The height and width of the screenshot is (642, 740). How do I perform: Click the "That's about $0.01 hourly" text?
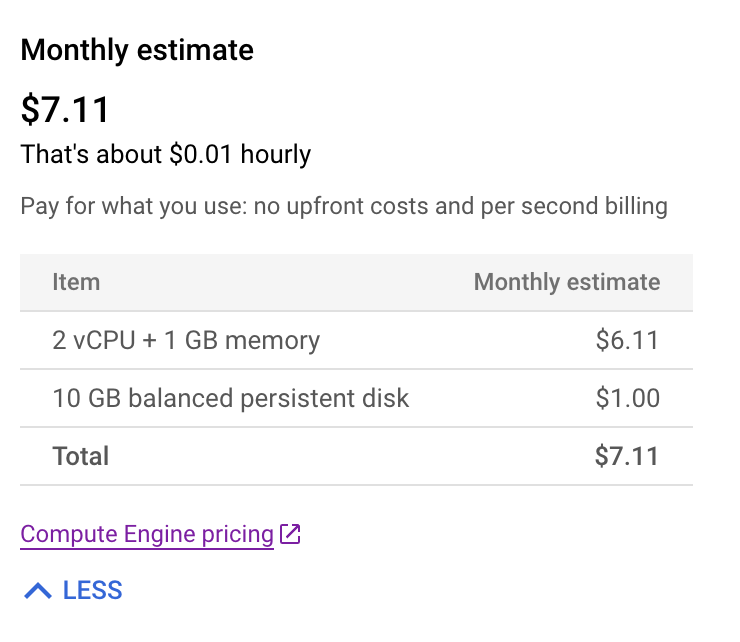pyautogui.click(x=166, y=155)
